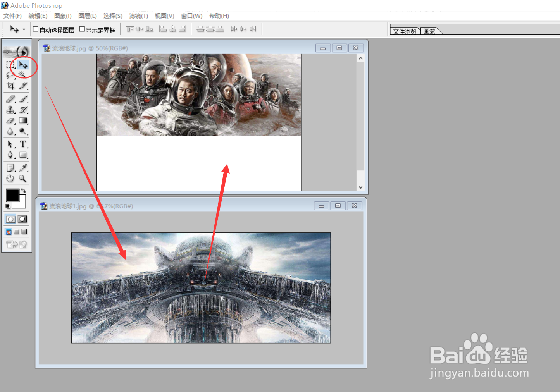Select the Rectangular Marquee tool
Viewport: 560px width, 392px height.
pos(10,64)
